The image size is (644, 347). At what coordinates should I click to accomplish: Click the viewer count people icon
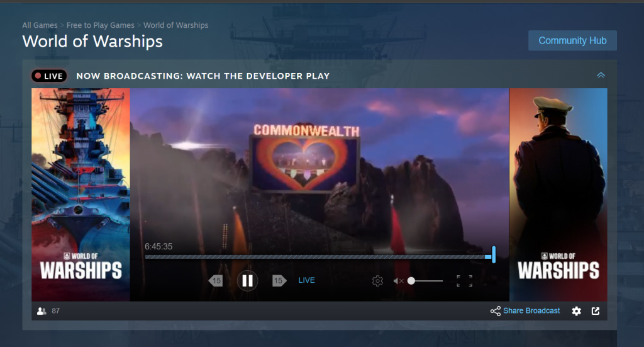(x=42, y=311)
